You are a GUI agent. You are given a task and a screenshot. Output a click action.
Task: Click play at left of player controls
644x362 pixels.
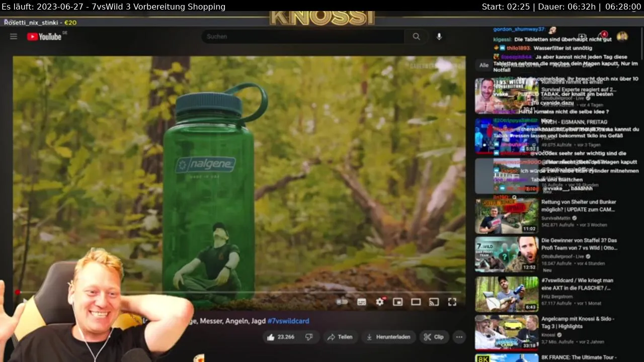click(x=24, y=302)
